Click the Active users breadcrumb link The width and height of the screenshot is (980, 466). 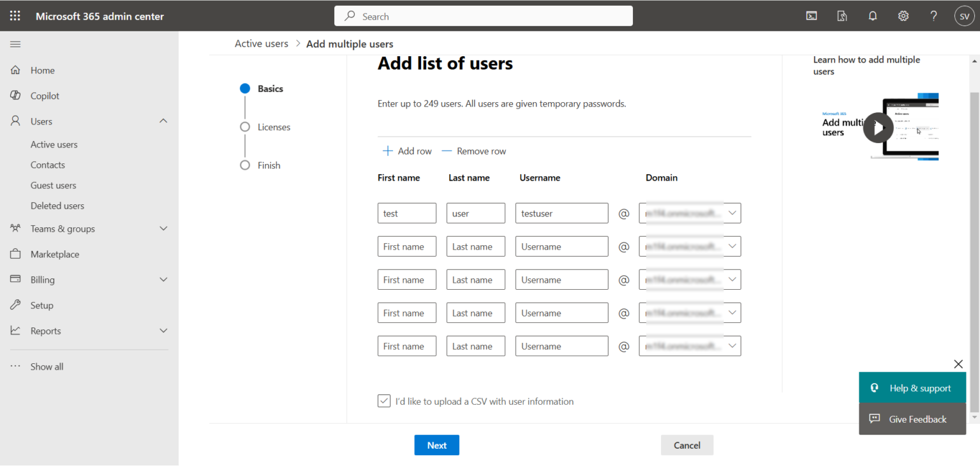pos(262,43)
